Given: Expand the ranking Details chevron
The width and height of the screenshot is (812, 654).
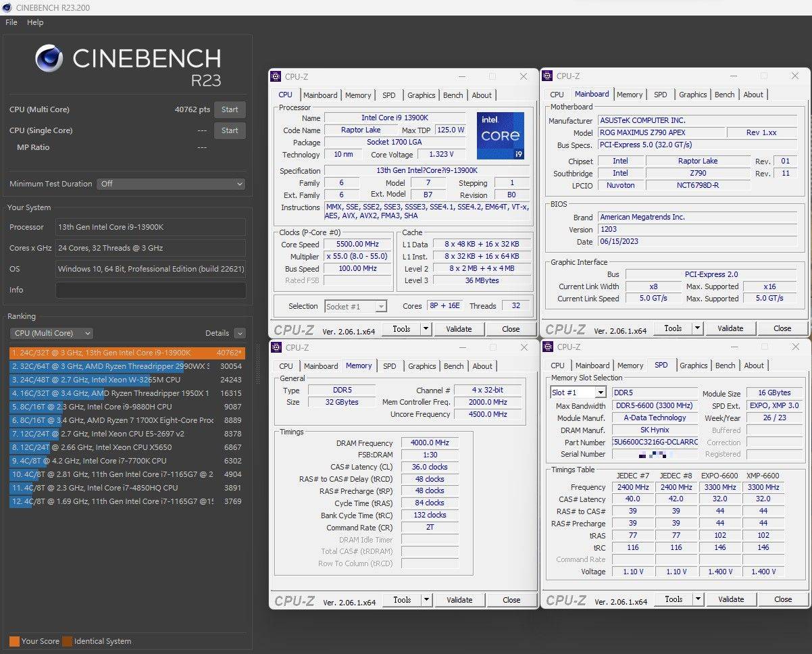Looking at the screenshot, I should (240, 333).
